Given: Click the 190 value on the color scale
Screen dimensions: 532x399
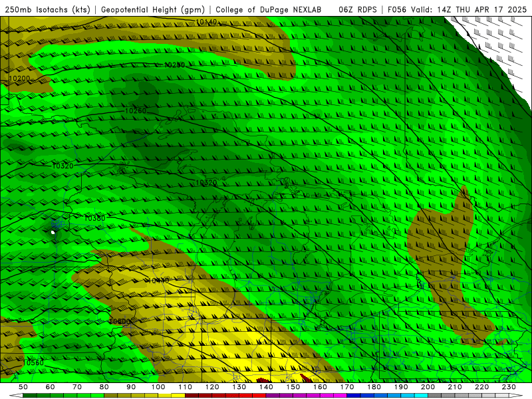Looking at the screenshot, I should point(401,387).
